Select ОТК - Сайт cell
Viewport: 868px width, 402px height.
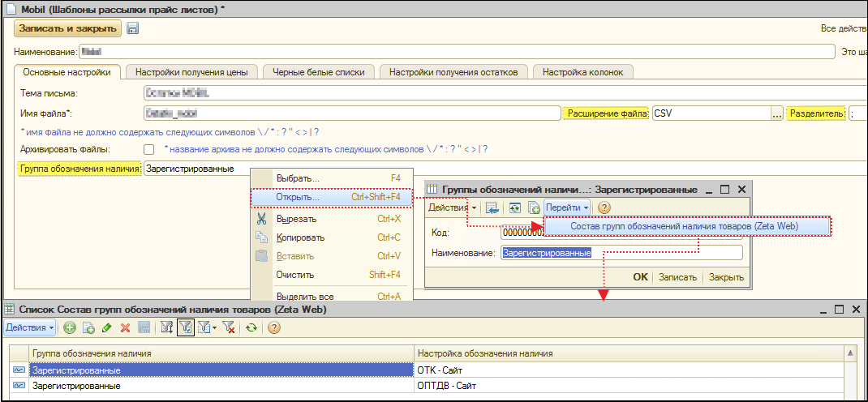point(629,370)
